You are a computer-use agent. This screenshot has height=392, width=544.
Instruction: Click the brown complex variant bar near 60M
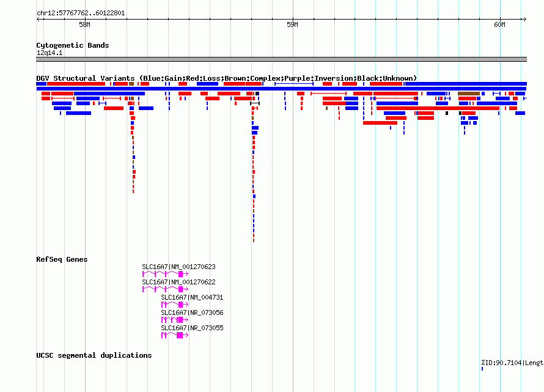(469, 94)
